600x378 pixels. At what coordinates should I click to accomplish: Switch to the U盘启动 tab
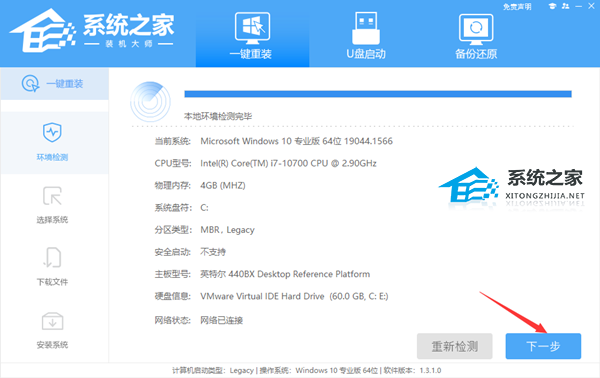[366, 36]
